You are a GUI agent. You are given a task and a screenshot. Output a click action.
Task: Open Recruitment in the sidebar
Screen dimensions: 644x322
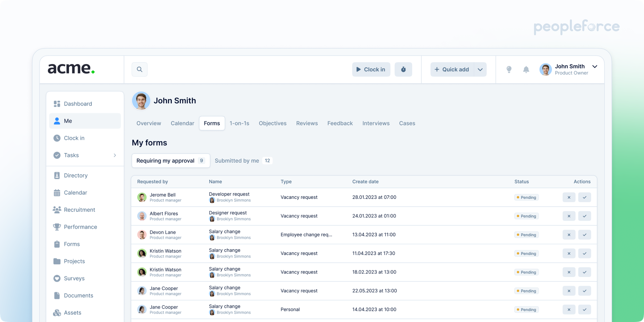(x=85, y=210)
